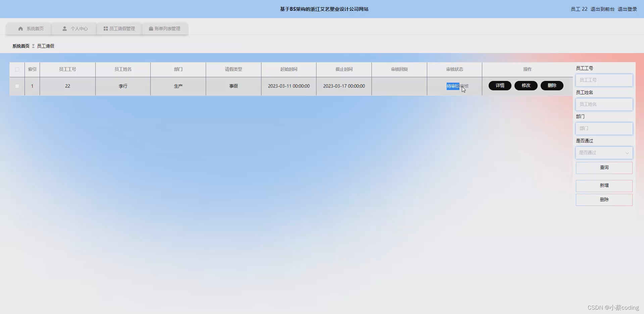Image resolution: width=644 pixels, height=314 pixels.
Task: Toggle the select-all checkbox in table header
Action: [x=17, y=70]
